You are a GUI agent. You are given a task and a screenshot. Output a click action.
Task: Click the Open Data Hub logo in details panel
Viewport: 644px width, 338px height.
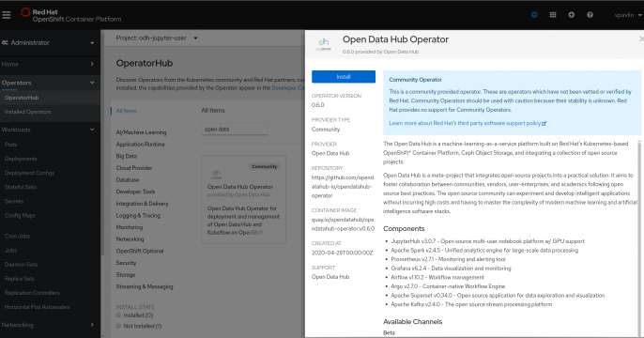point(323,44)
